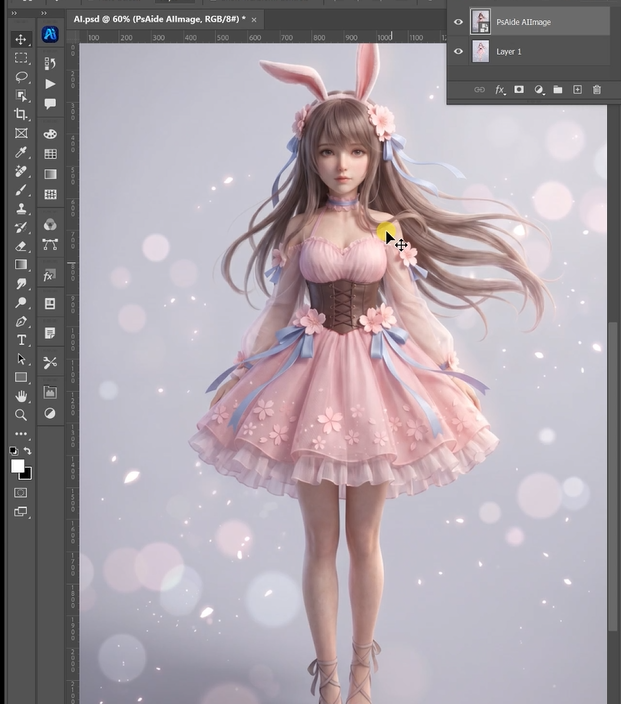Select the Spot Healing Brush tool
This screenshot has width=621, height=704.
click(x=21, y=171)
